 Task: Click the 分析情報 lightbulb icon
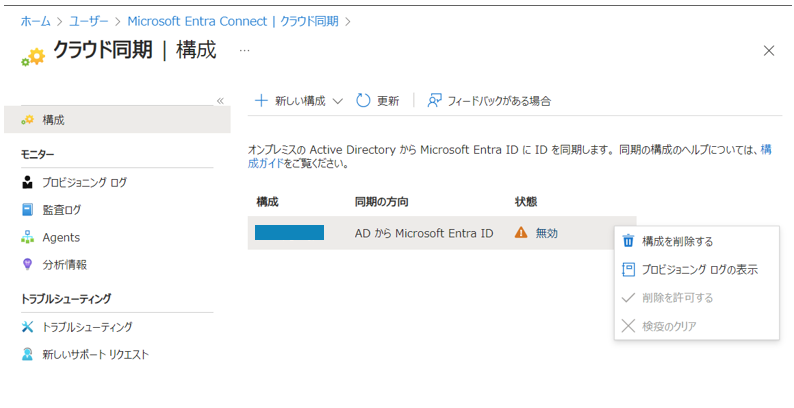point(27,264)
